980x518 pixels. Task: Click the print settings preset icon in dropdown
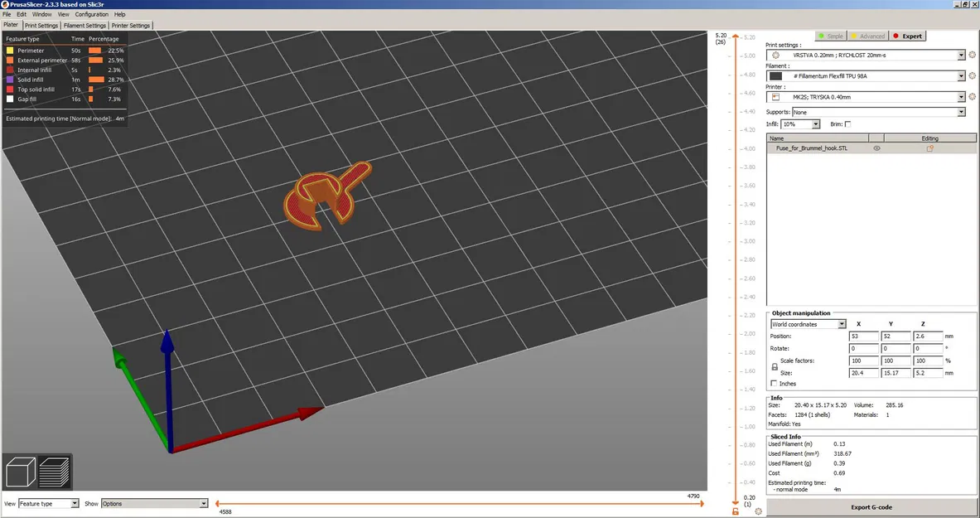(x=775, y=55)
